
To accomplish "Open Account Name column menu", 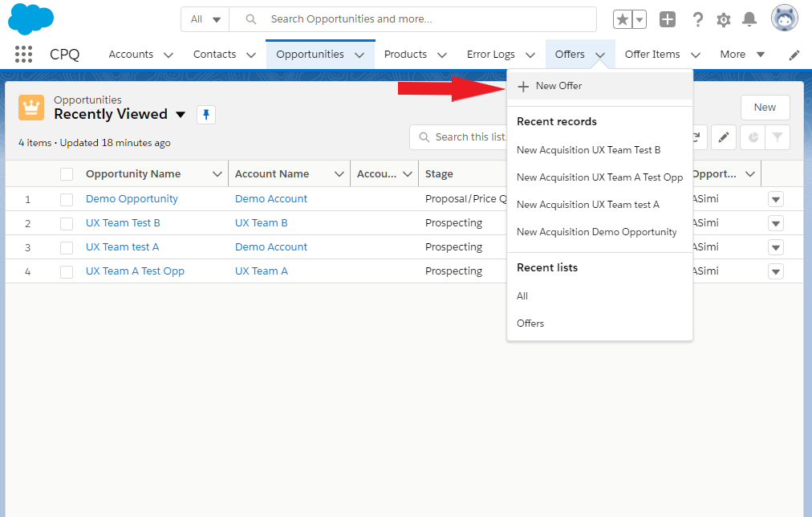I will pyautogui.click(x=339, y=174).
